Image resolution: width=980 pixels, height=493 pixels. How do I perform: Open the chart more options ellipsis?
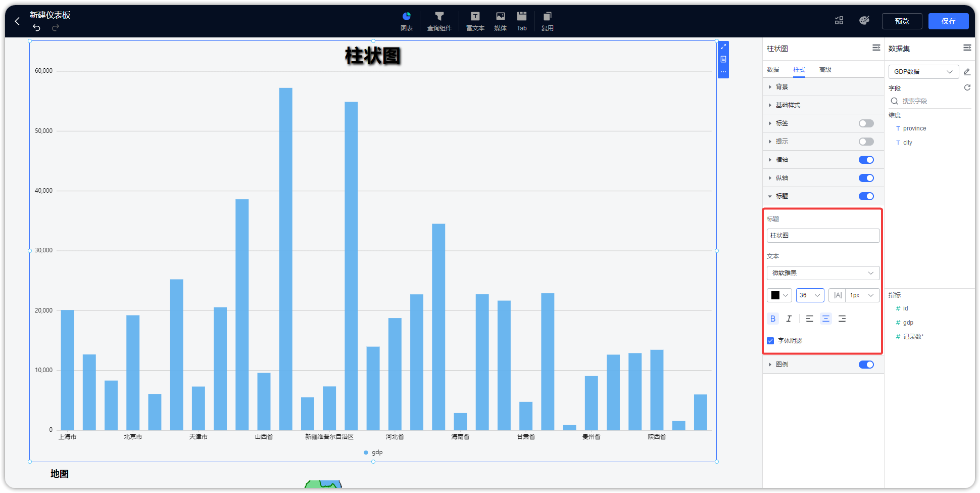click(723, 72)
